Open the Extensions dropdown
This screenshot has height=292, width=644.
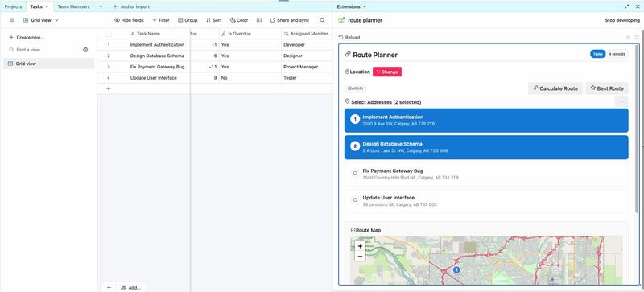pyautogui.click(x=351, y=6)
